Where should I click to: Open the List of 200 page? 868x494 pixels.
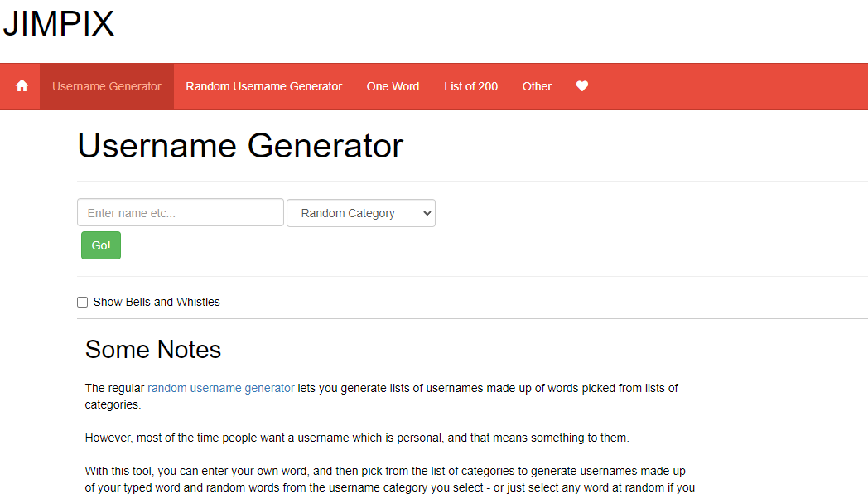click(470, 86)
